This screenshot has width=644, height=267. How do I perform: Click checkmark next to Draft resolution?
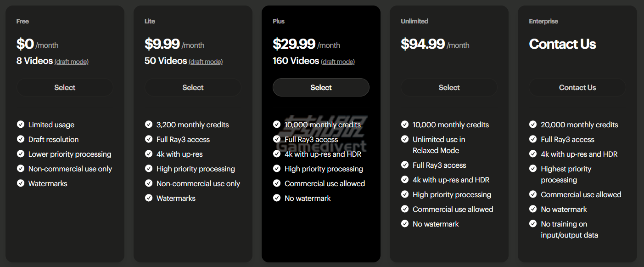[21, 139]
